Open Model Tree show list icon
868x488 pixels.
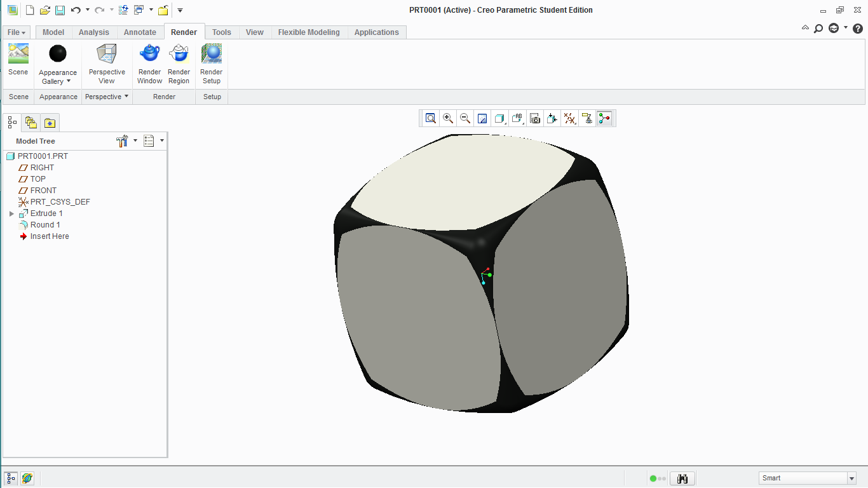149,141
